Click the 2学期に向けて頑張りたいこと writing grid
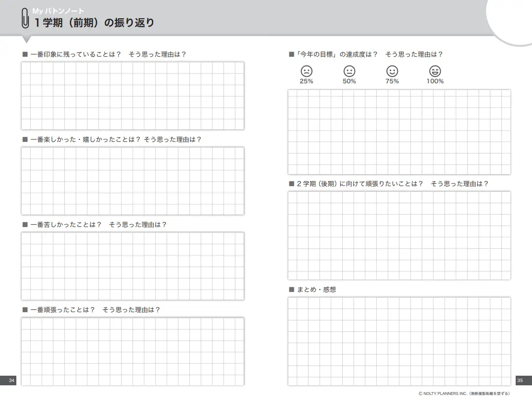The width and height of the screenshot is (532, 406). 399,235
